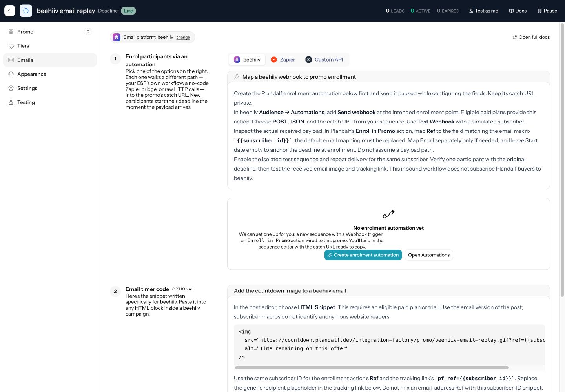The image size is (565, 392).
Task: Switch to the Zapier tab
Action: (x=283, y=60)
